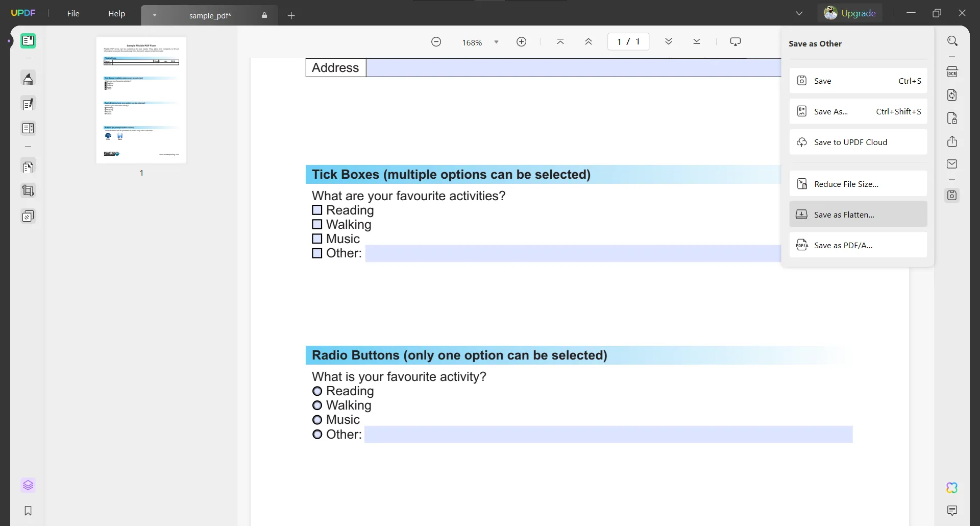Send file by email icon

[x=952, y=164]
